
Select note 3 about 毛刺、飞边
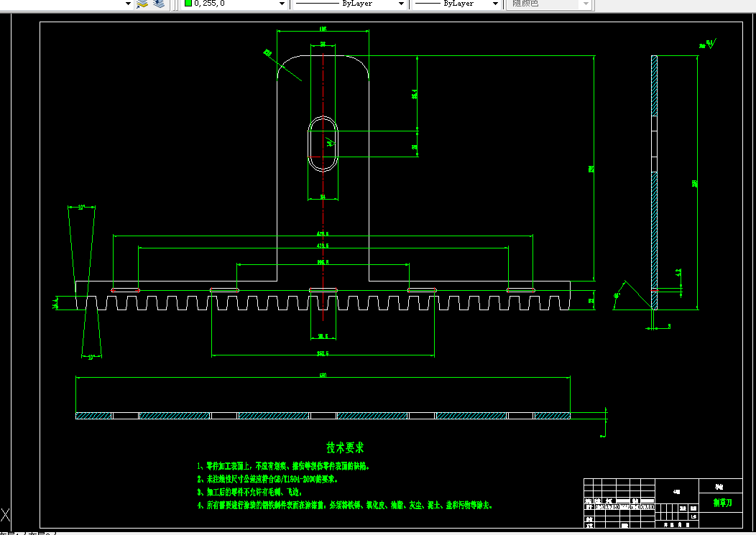[249, 492]
